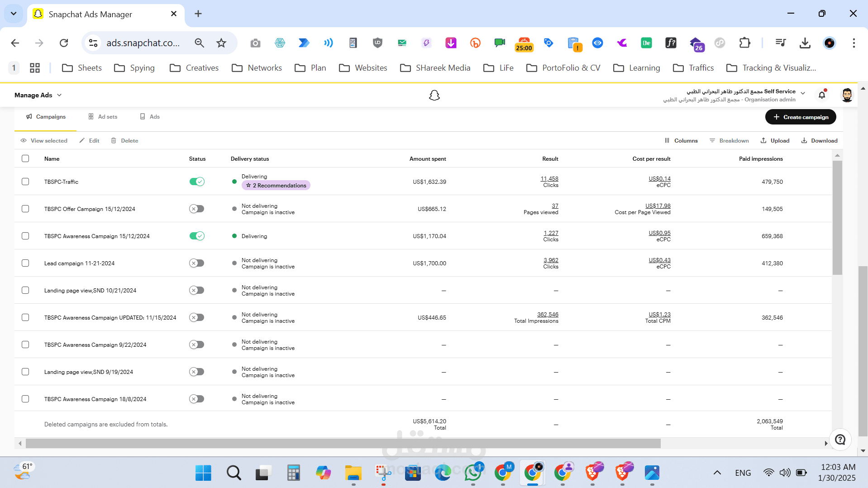Open the Breakdown dropdown
The image size is (868, 488).
click(x=729, y=141)
